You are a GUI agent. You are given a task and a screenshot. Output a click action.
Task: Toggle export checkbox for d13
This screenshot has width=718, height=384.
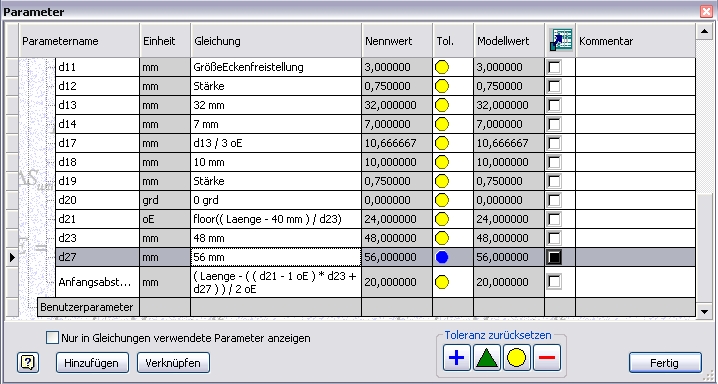click(554, 105)
